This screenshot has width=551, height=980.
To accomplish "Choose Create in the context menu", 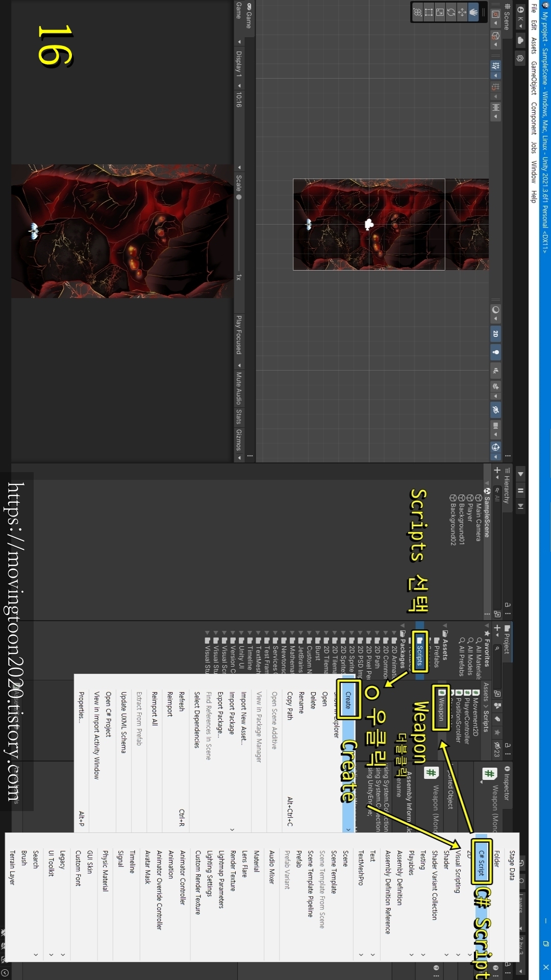I will coord(348,753).
